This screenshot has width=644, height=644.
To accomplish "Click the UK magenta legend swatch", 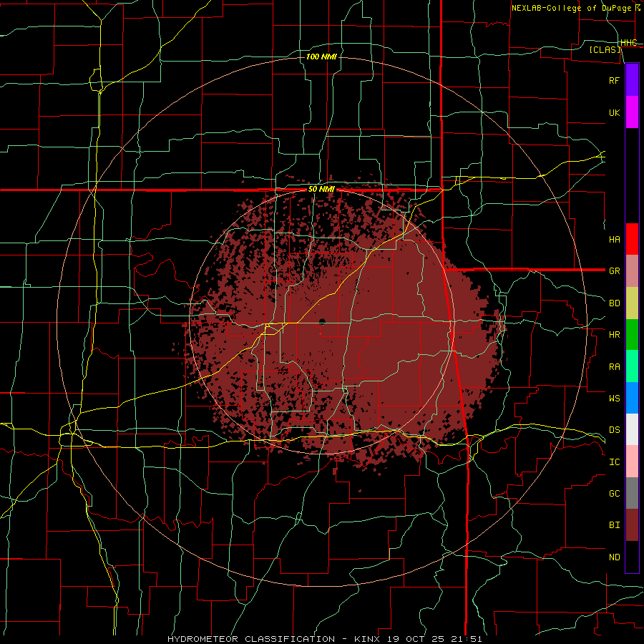I will coord(632,112).
